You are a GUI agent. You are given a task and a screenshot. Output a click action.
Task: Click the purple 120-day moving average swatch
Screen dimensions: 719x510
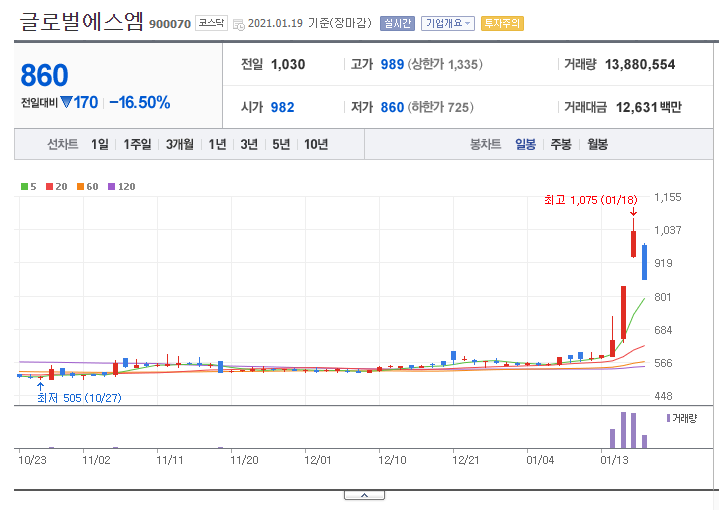[111, 187]
